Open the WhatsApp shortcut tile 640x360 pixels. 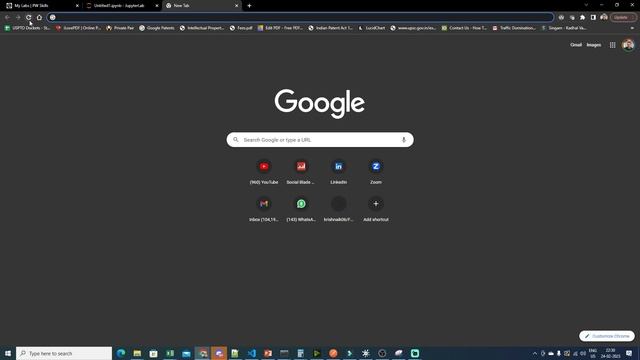tap(301, 209)
